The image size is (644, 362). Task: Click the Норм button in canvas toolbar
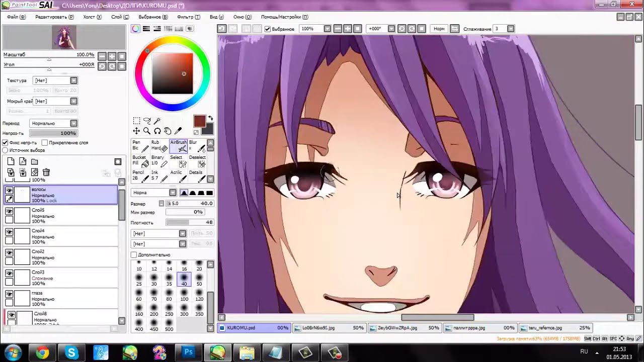(439, 29)
